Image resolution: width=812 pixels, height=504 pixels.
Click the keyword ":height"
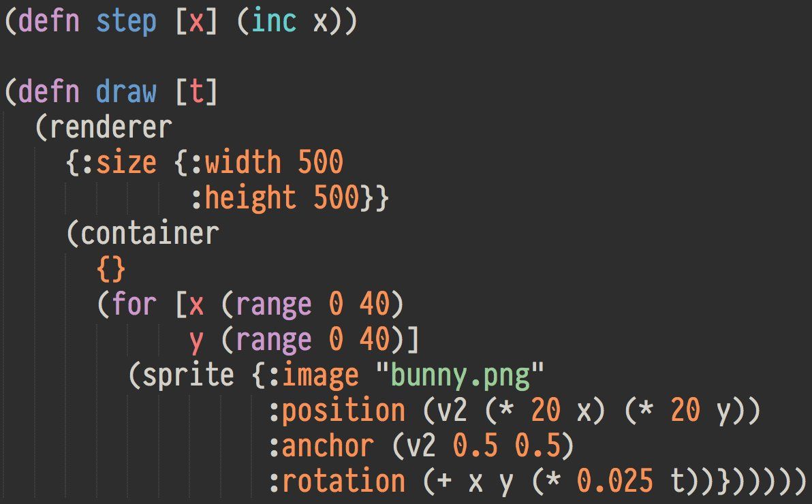pyautogui.click(x=243, y=198)
